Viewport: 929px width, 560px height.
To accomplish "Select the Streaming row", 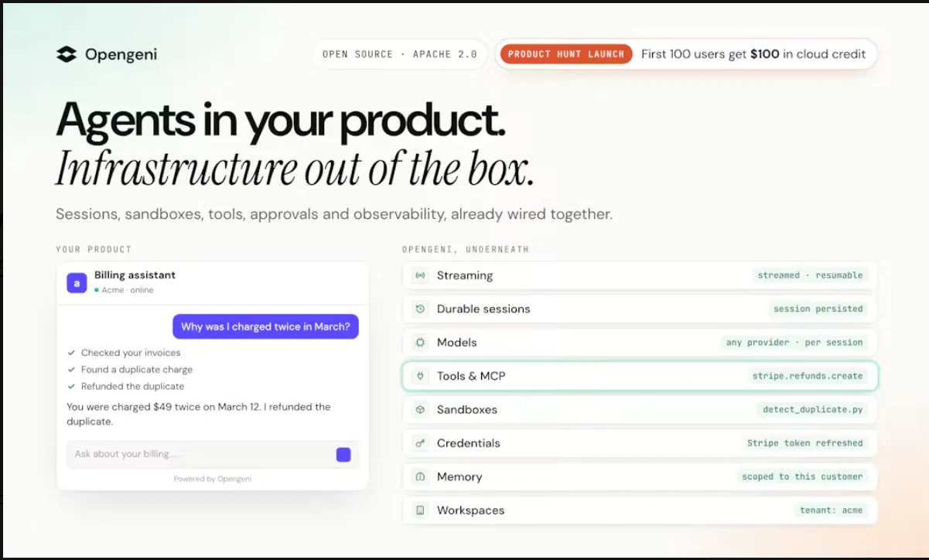I will (640, 275).
